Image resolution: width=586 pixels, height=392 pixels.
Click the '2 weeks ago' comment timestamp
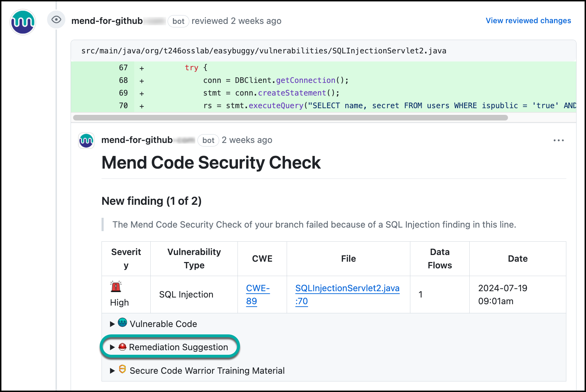[247, 140]
